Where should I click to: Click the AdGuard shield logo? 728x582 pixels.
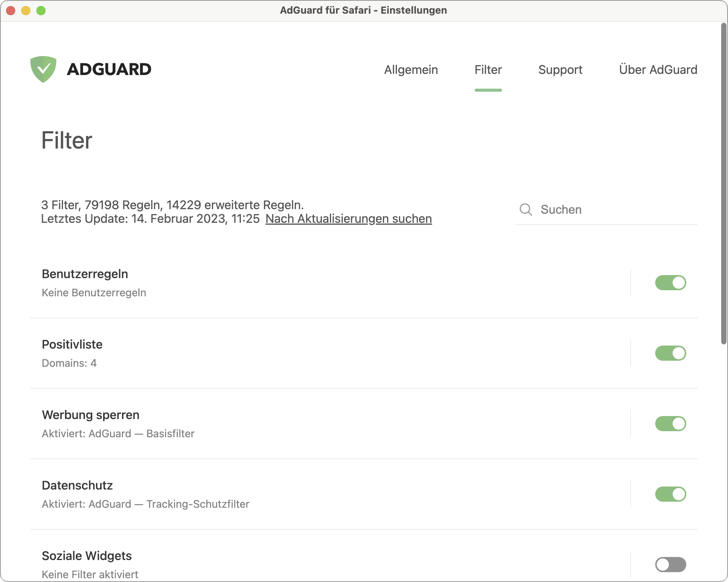43,69
